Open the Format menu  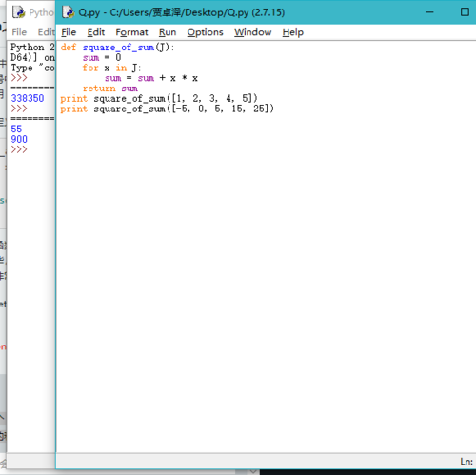[131, 32]
